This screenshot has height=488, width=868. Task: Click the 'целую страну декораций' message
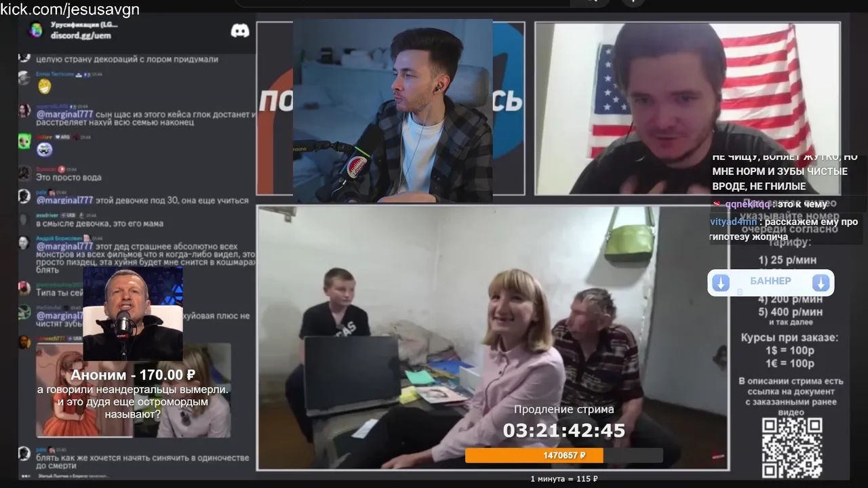[127, 60]
